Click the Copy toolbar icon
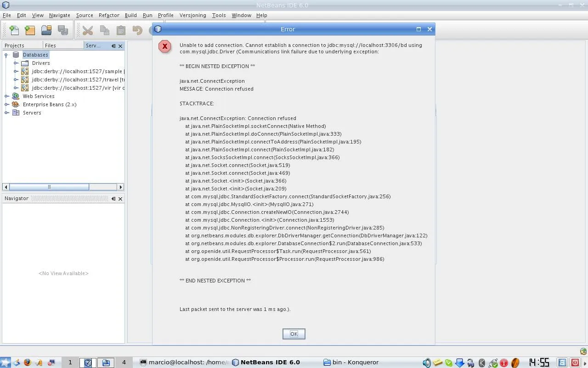Image resolution: width=588 pixels, height=368 pixels. point(105,30)
